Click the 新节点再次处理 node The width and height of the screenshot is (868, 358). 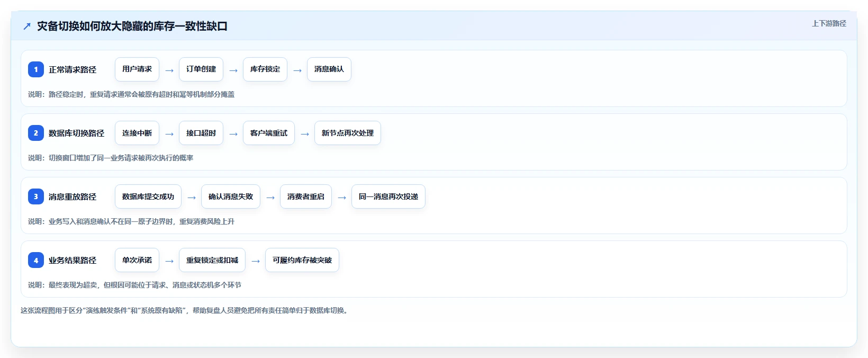click(x=348, y=133)
